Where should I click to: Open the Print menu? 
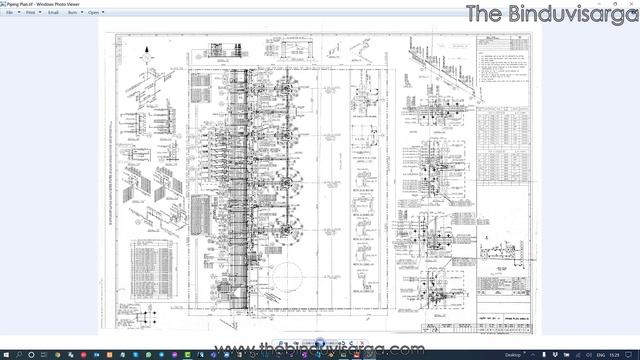pyautogui.click(x=31, y=13)
